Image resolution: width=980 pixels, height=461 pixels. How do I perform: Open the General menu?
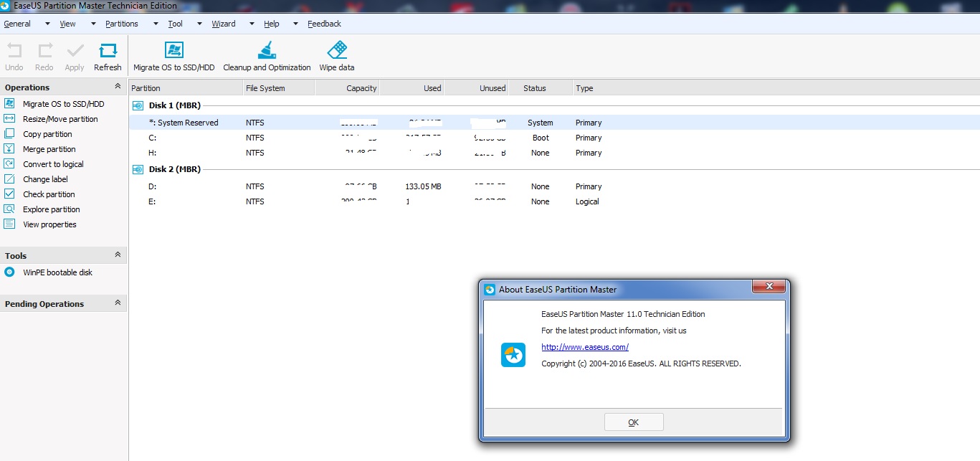(x=17, y=24)
